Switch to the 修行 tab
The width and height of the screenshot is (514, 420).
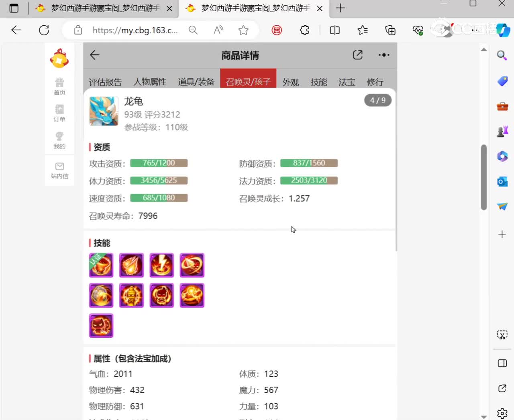click(x=375, y=82)
